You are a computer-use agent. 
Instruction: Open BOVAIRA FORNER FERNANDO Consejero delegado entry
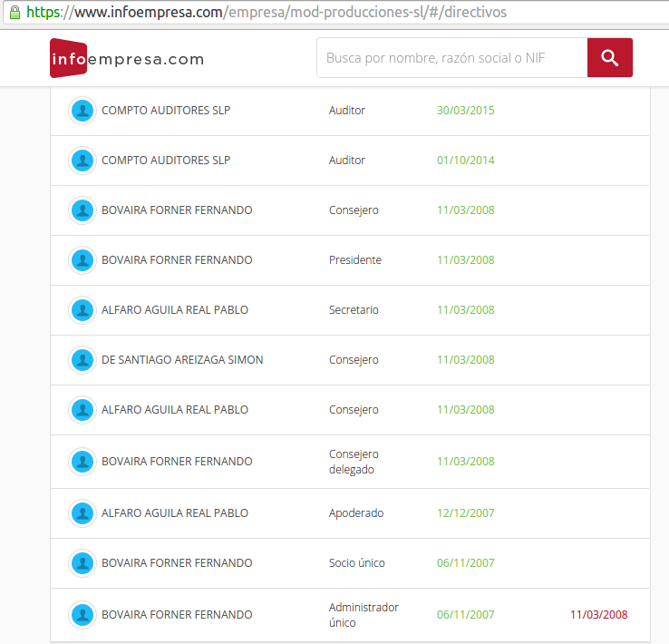(x=177, y=462)
